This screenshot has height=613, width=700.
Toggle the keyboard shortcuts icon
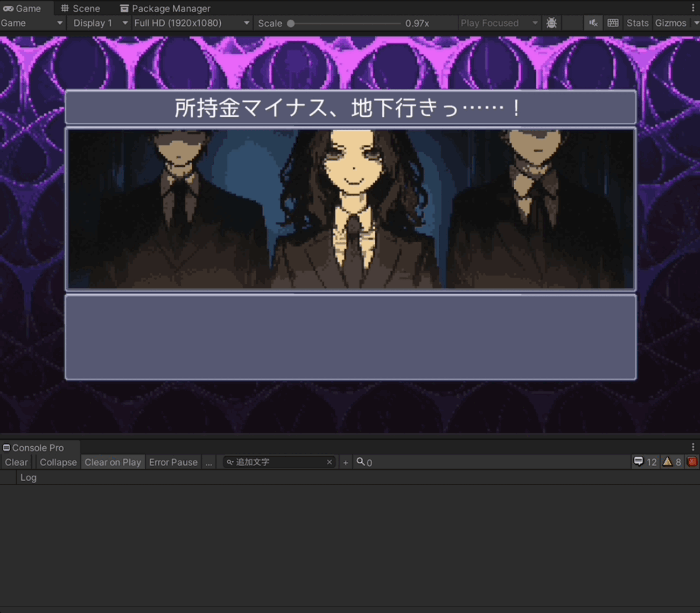pyautogui.click(x=613, y=23)
